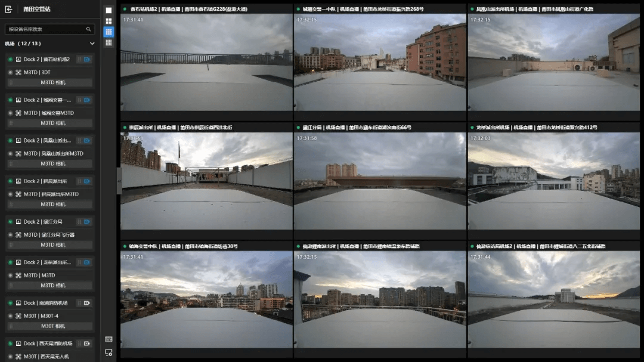
Task: Select the M3TD | 凤凰山派出所M3TD drone row
Action: pyautogui.click(x=49, y=154)
